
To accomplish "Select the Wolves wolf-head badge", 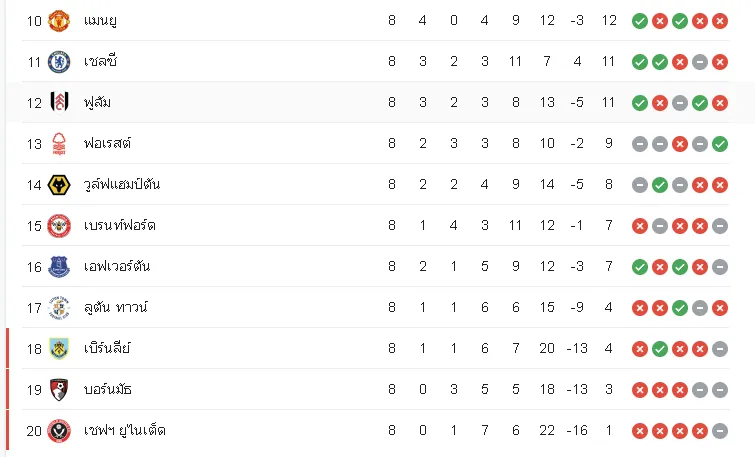I will pos(59,185).
